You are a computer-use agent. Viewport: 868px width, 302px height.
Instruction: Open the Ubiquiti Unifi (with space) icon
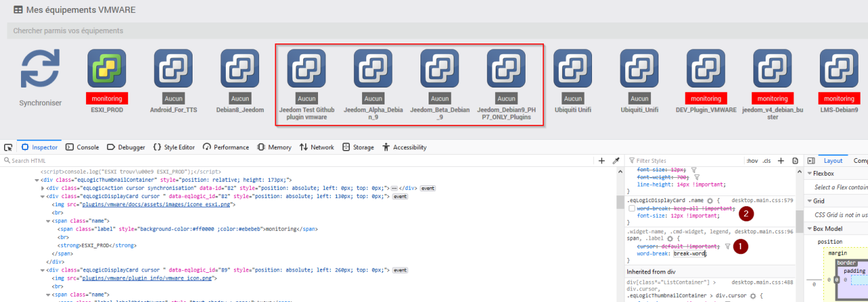click(x=572, y=69)
